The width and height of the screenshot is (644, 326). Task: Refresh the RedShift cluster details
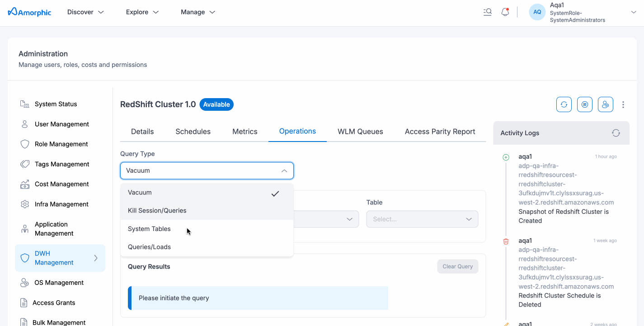coord(564,104)
